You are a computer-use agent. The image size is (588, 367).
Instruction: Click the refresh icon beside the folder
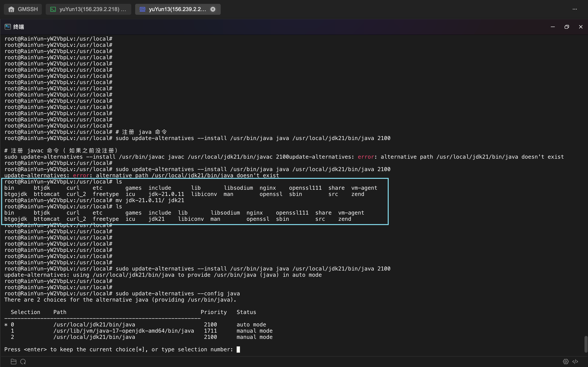click(x=23, y=361)
